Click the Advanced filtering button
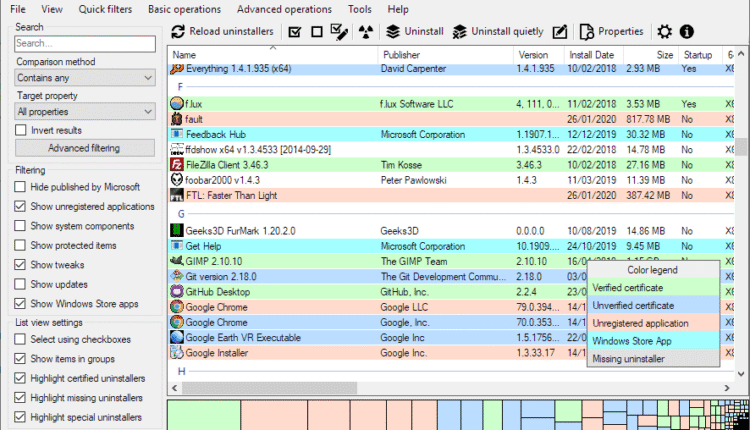 [x=85, y=148]
